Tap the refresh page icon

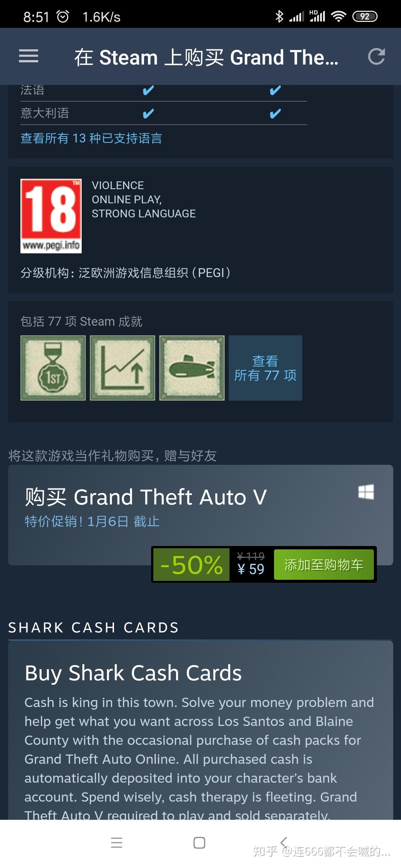pos(376,56)
